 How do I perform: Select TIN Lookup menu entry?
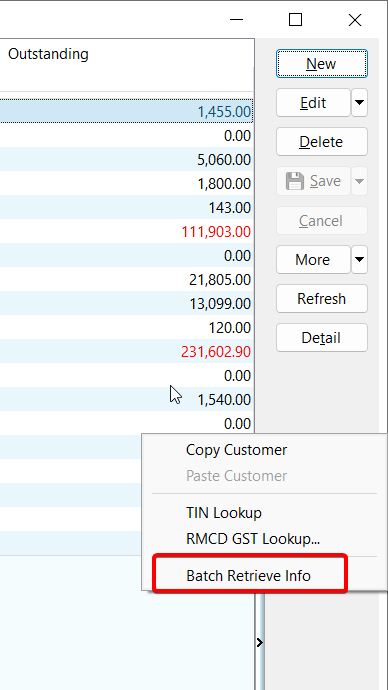click(224, 513)
